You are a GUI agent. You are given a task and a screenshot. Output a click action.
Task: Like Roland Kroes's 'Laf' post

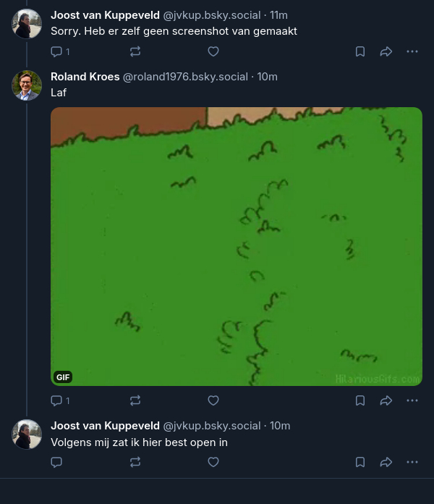pos(213,400)
